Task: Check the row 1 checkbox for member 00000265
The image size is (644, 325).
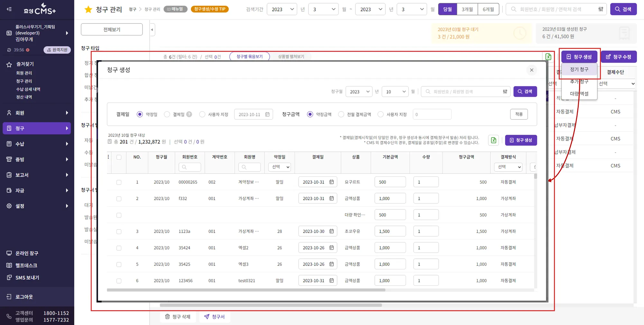Action: [119, 182]
